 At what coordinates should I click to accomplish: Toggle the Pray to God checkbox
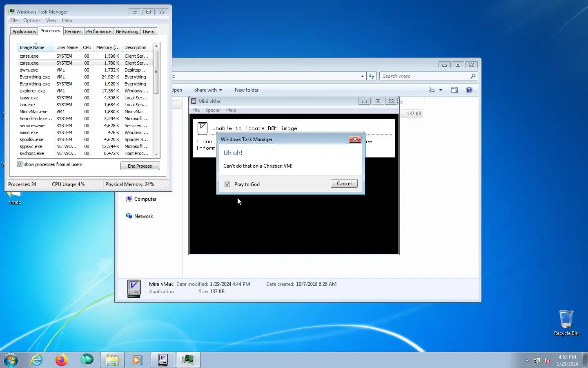pos(227,184)
